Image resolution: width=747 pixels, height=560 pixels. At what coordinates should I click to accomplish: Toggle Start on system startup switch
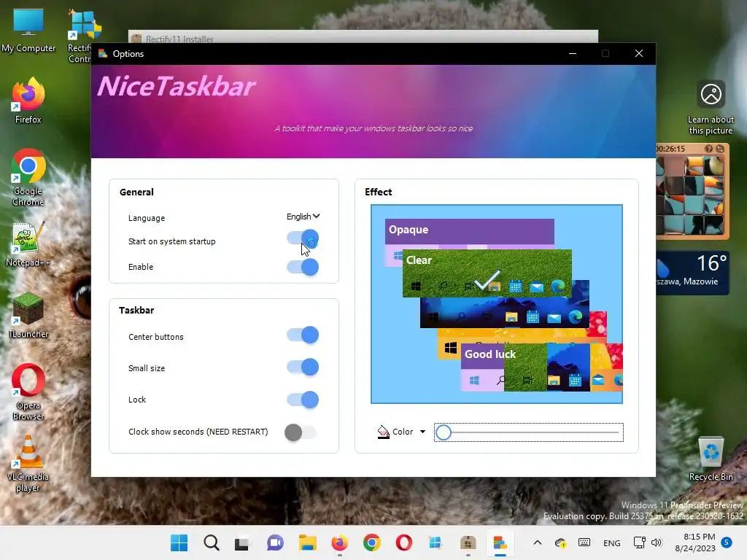tap(303, 239)
